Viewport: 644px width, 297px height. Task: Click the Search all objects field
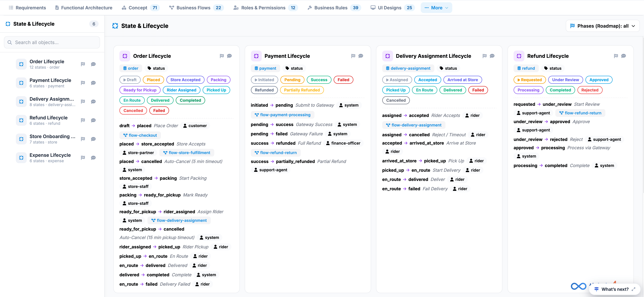pos(52,43)
